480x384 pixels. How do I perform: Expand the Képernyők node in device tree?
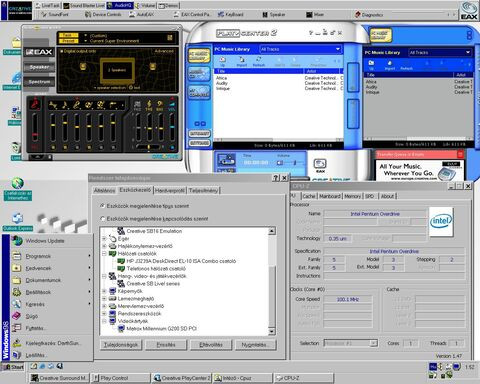click(104, 291)
